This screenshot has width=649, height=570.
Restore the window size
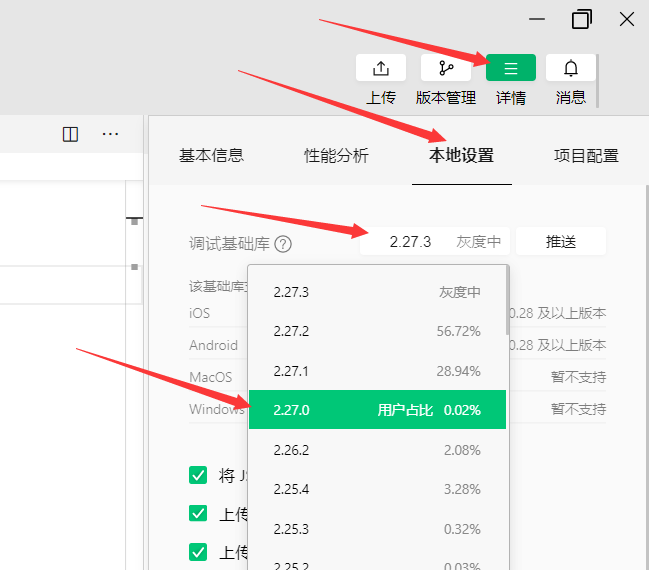pos(582,19)
